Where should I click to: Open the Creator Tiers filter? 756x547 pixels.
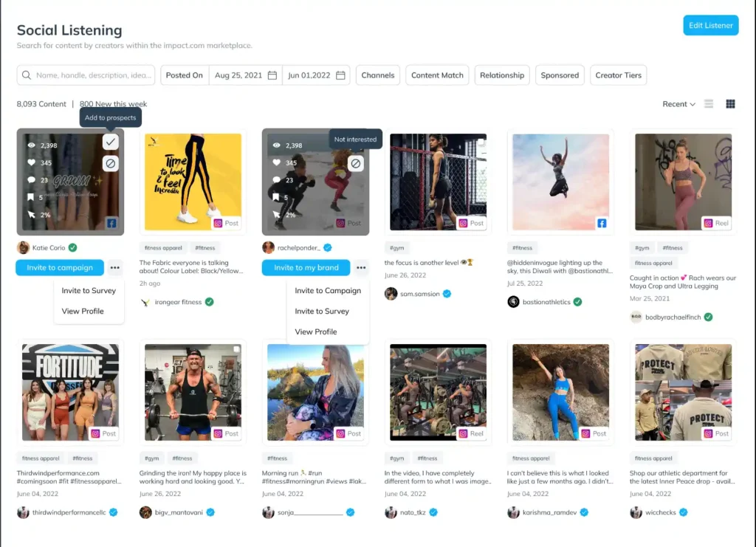pyautogui.click(x=618, y=75)
